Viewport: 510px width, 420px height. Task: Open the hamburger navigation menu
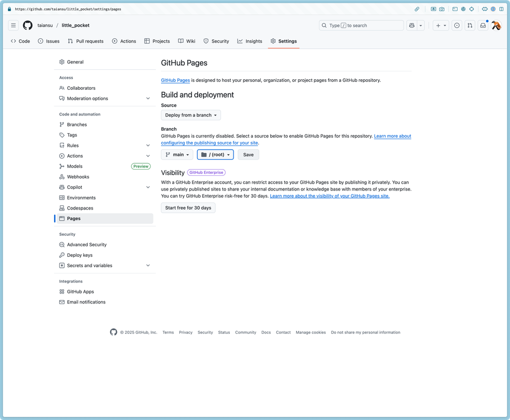tap(13, 25)
